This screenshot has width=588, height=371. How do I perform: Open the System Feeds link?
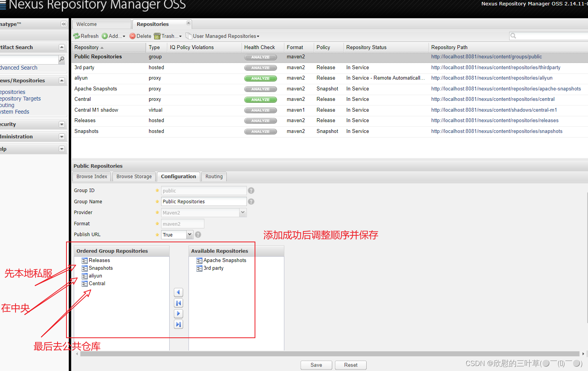(15, 112)
